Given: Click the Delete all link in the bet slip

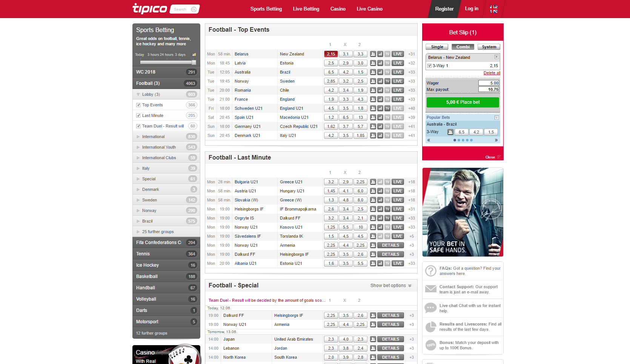Looking at the screenshot, I should click(492, 73).
